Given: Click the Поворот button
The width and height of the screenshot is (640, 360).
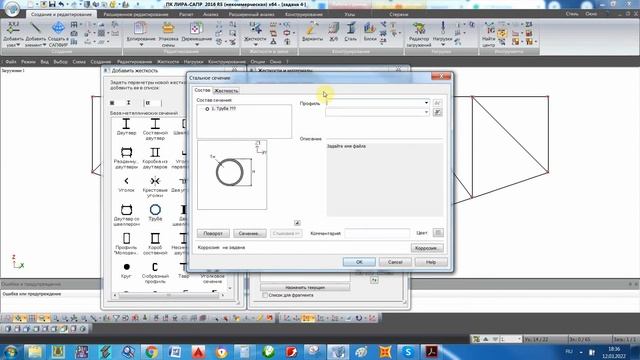Looking at the screenshot, I should [213, 233].
